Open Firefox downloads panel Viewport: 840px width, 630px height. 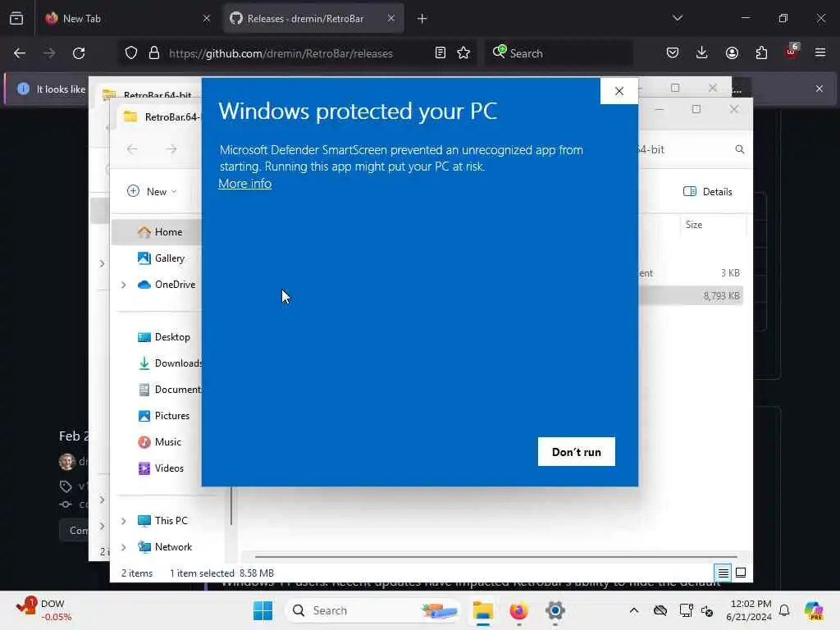[x=702, y=53]
